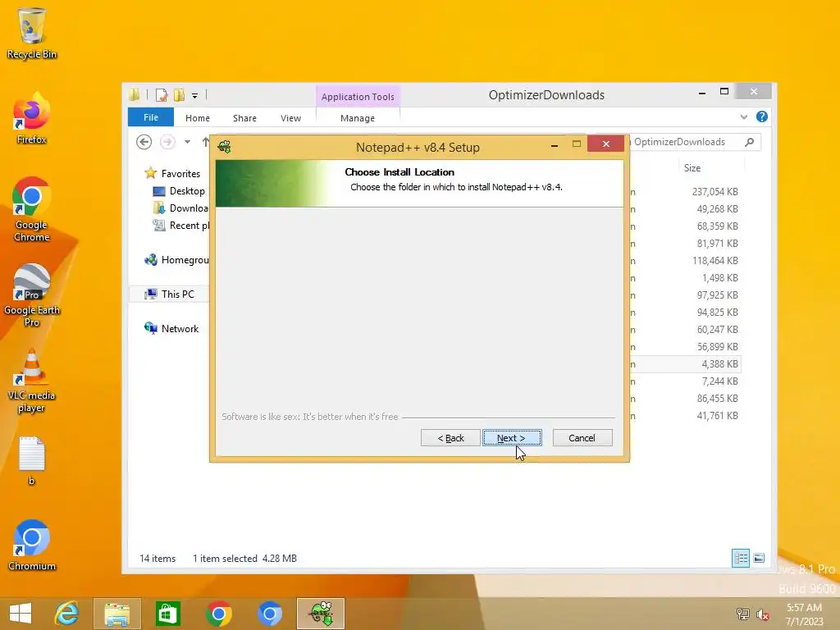Select Desktop under Favorites
This screenshot has width=840, height=630.
click(179, 190)
